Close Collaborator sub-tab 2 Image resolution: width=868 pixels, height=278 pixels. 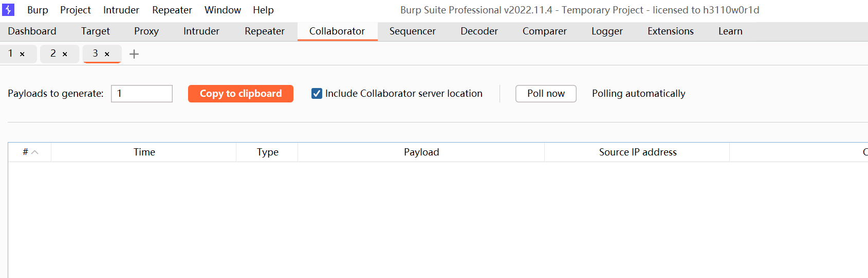pos(65,54)
